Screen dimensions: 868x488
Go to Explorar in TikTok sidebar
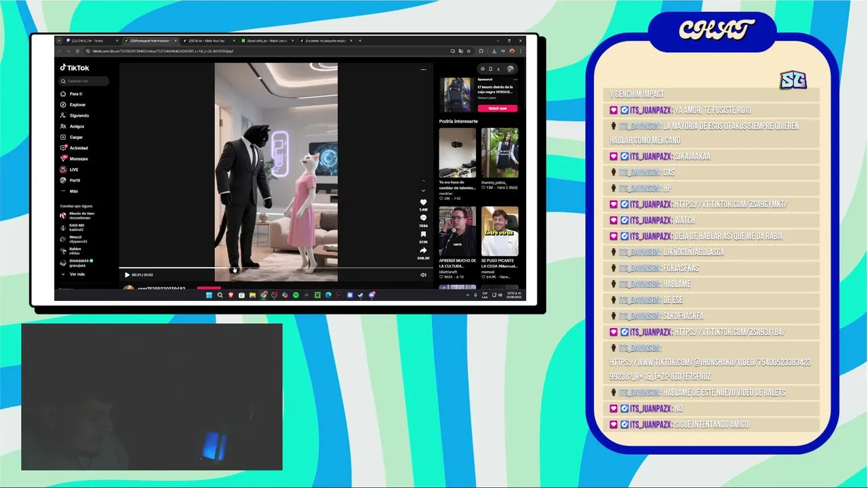(73, 104)
